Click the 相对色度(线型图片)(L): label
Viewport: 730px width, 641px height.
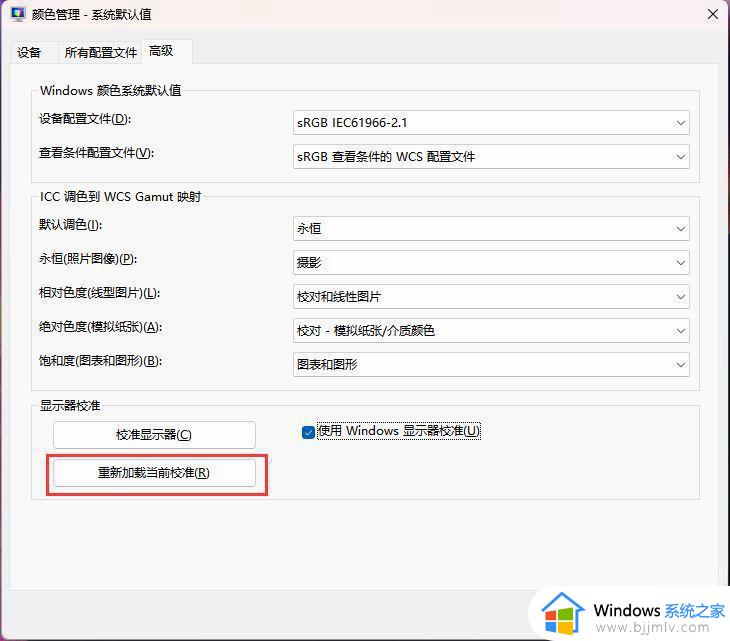tap(99, 293)
